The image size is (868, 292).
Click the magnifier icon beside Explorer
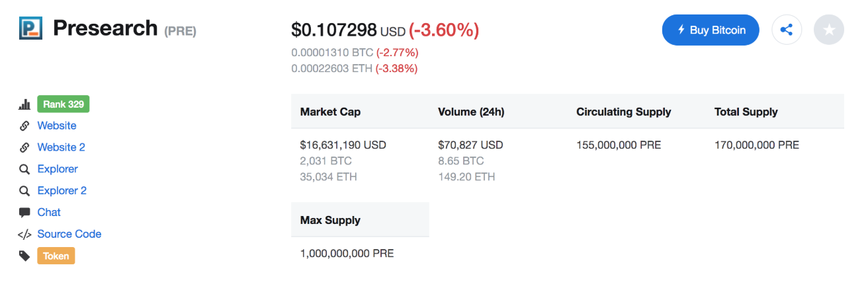click(x=25, y=169)
